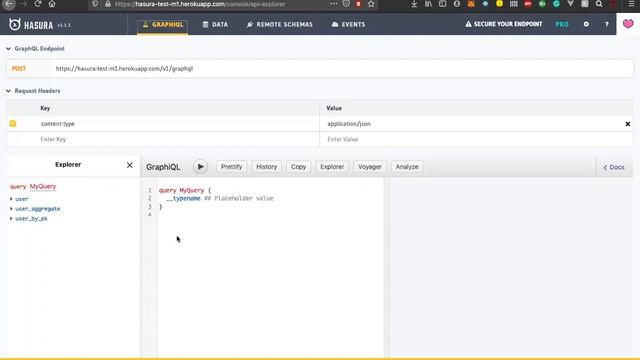Screen dimensions: 640x360
Task: Click the site lock icon
Action: (x=108, y=4)
